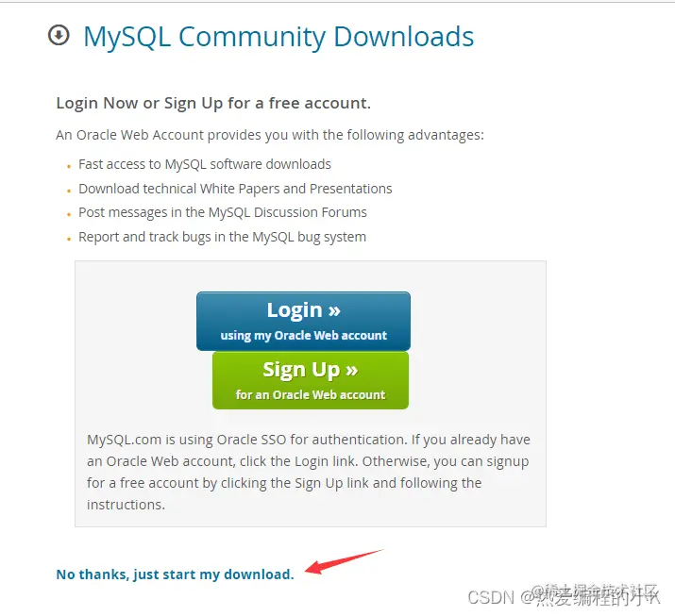Viewport: 675px width, 616px height.
Task: Choose Sign Up for an Oracle account
Action: pyautogui.click(x=311, y=380)
